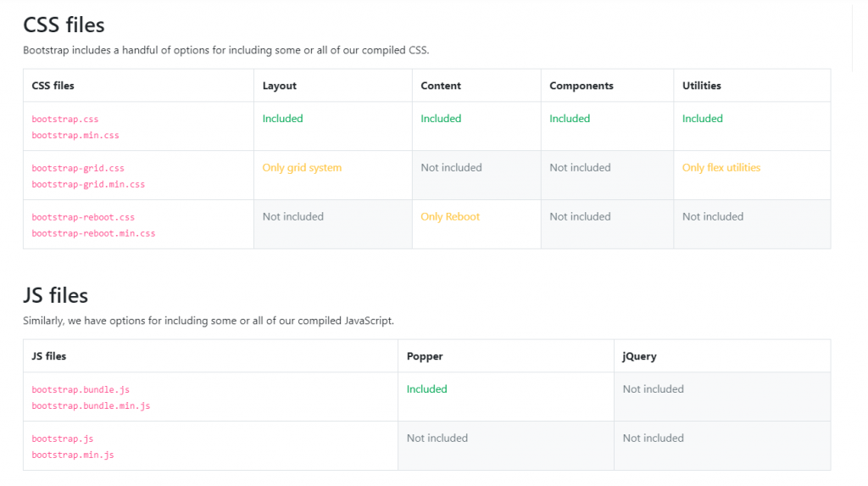Click the "Only Reboot" cell
868x486 pixels.
click(450, 217)
